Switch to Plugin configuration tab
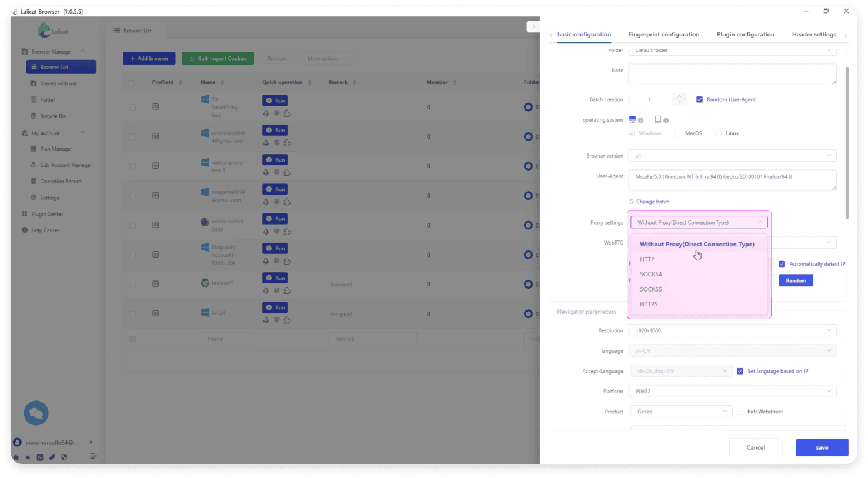The width and height of the screenshot is (868, 478). [x=745, y=34]
